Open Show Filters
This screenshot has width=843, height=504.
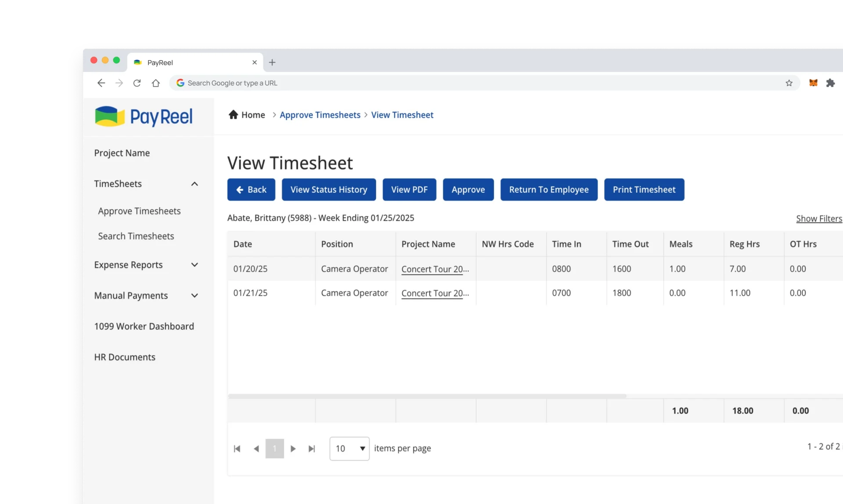pyautogui.click(x=819, y=218)
